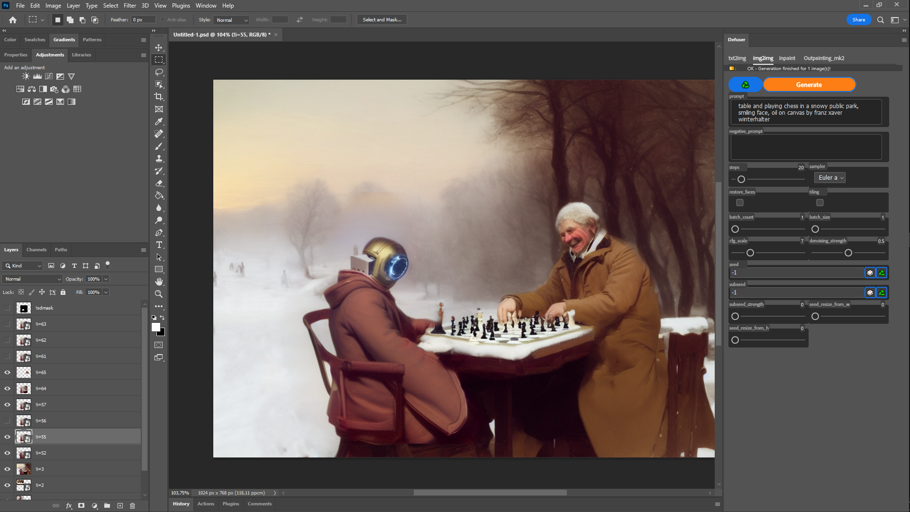The height and width of the screenshot is (512, 910).
Task: Open the sampler dropdown showing Euler a
Action: (x=830, y=178)
